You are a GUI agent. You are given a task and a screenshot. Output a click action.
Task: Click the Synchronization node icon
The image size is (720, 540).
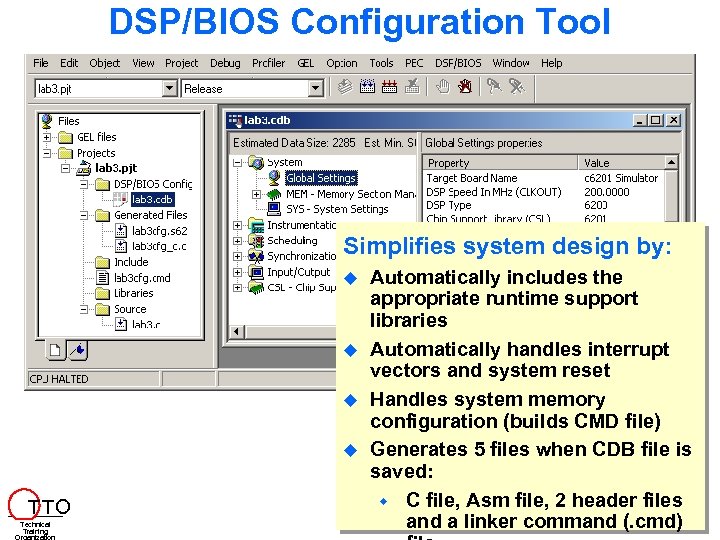[x=256, y=256]
